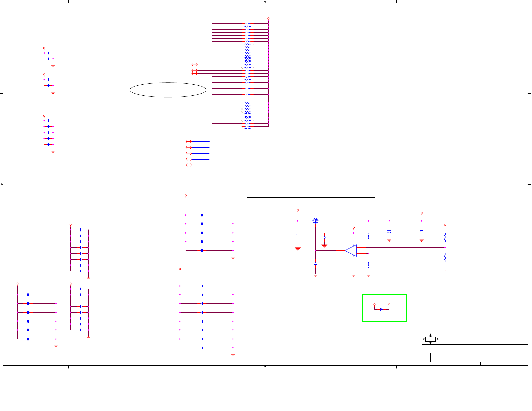This screenshot has height=411, width=532.
Task: Select the diode symbol inside the green box
Action: pos(382,309)
